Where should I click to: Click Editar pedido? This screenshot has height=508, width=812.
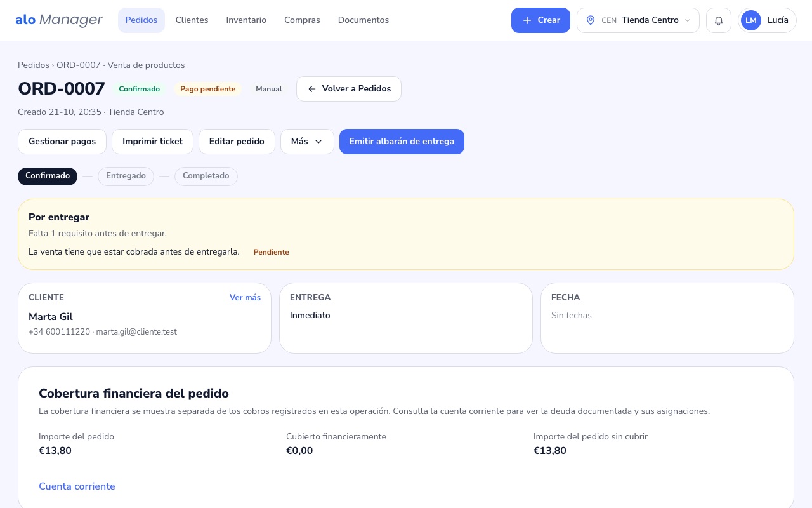tap(237, 142)
